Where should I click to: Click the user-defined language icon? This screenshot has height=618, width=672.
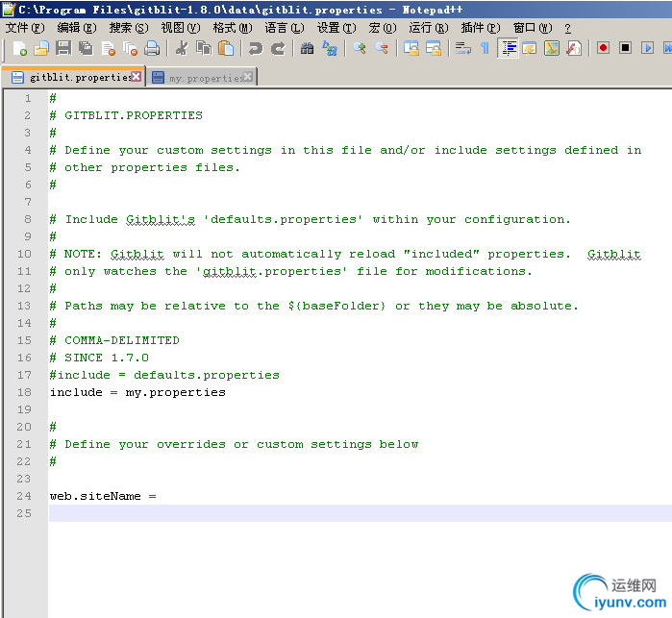(x=530, y=48)
